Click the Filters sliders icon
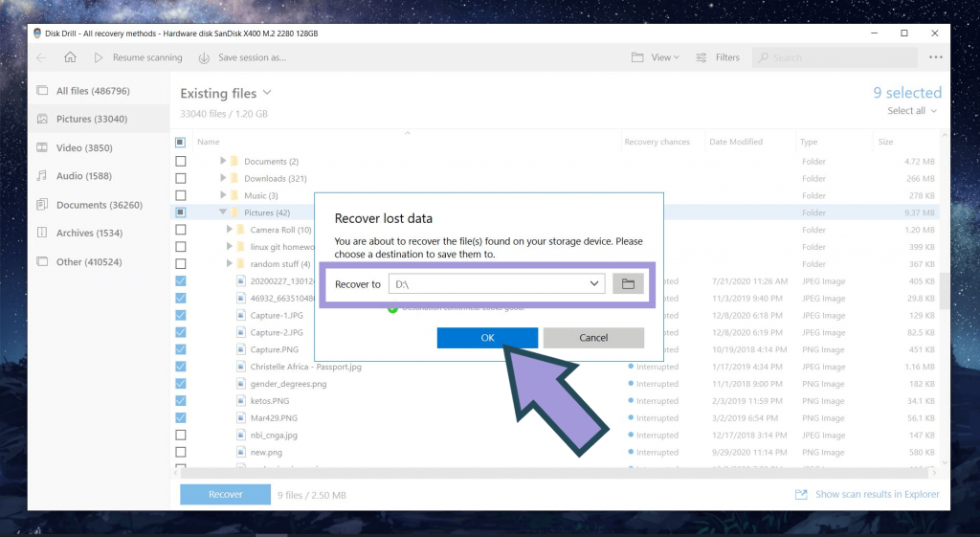This screenshot has width=980, height=537. coord(702,57)
